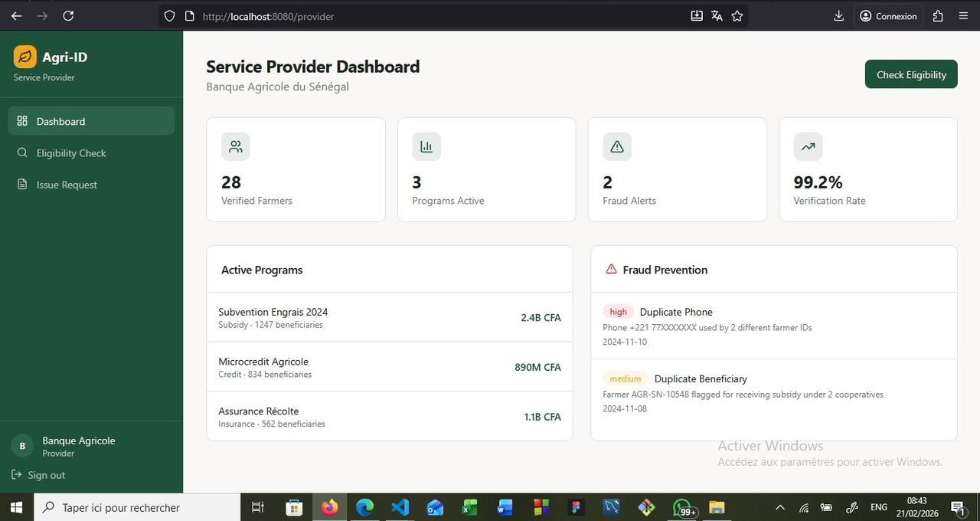Viewport: 980px width, 521px height.
Task: Bookmark this page with the star icon
Action: [737, 15]
